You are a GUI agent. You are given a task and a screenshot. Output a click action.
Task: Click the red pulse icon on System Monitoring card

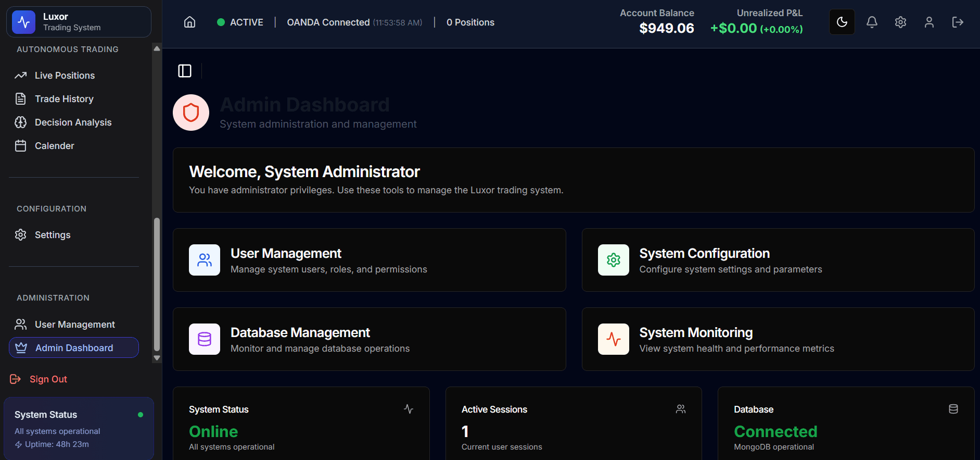coord(614,339)
